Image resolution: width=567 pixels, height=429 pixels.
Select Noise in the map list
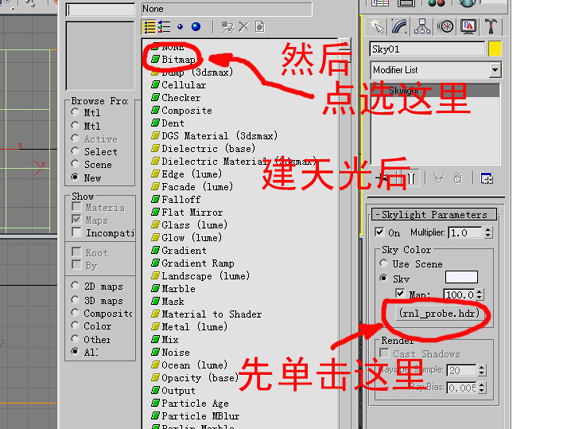coord(170,352)
